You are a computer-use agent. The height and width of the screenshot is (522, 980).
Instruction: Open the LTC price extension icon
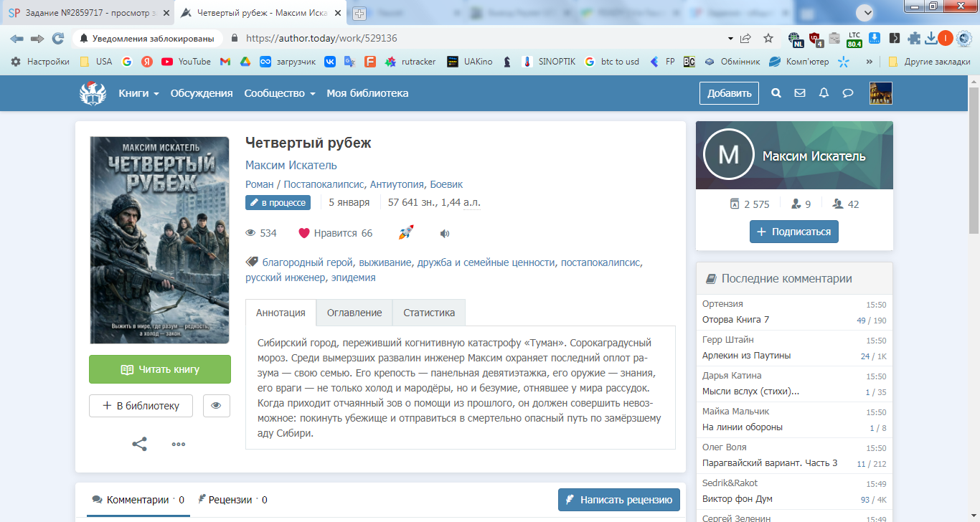click(x=854, y=39)
